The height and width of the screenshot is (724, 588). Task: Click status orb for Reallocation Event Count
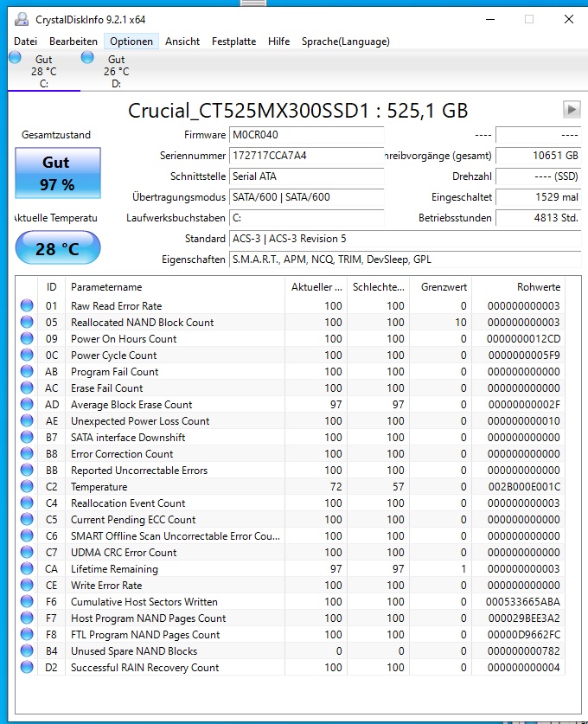[x=27, y=503]
